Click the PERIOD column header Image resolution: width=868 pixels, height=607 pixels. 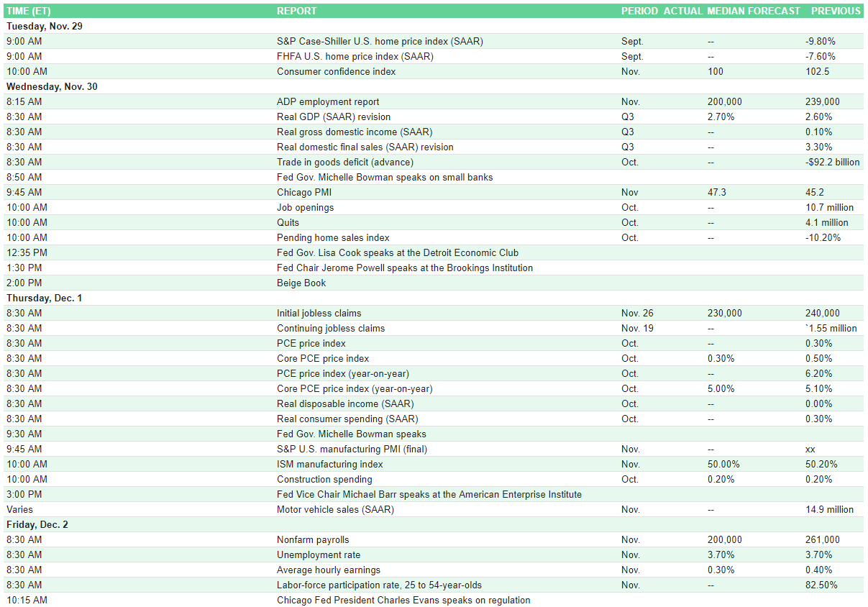point(639,11)
